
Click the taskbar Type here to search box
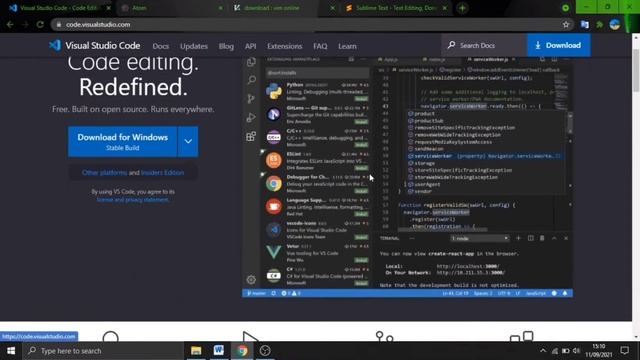click(x=103, y=351)
